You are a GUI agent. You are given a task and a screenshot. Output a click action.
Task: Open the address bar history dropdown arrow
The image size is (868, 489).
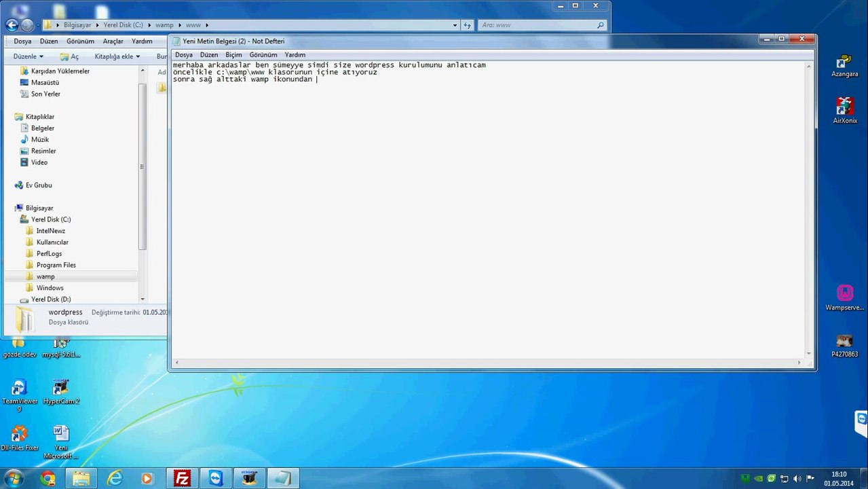455,25
